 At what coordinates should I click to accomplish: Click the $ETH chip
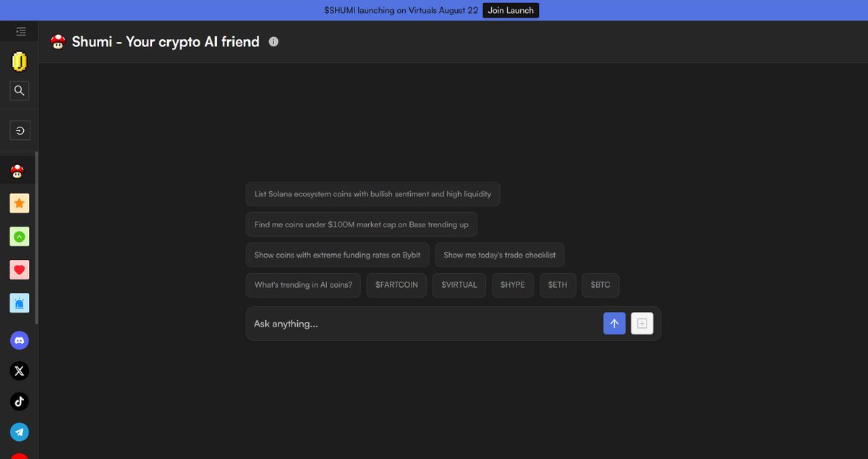pos(558,285)
